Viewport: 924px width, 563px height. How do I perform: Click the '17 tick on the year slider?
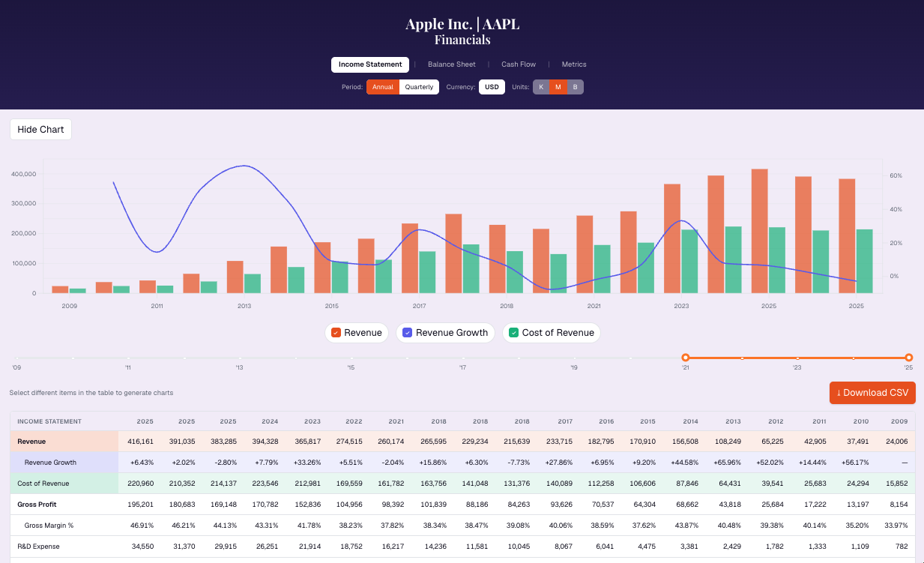(x=462, y=367)
